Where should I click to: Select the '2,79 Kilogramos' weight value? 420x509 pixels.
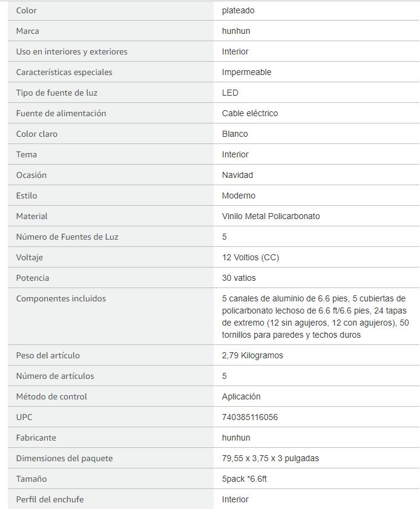pos(252,355)
